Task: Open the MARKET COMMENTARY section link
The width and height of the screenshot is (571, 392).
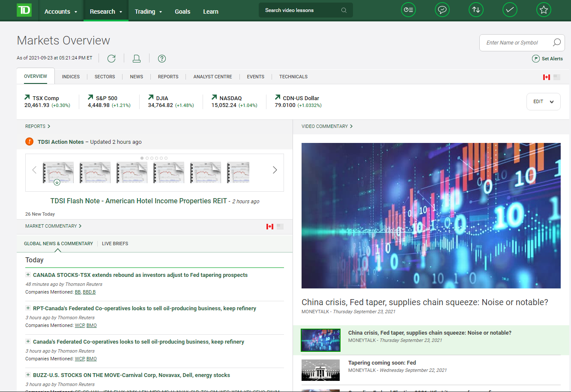Action: coord(53,226)
